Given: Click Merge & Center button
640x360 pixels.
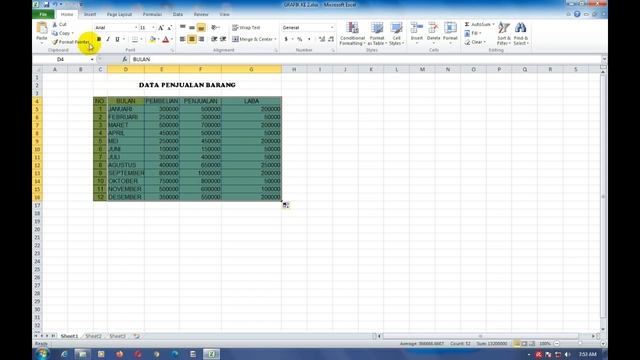Looking at the screenshot, I should tap(252, 39).
